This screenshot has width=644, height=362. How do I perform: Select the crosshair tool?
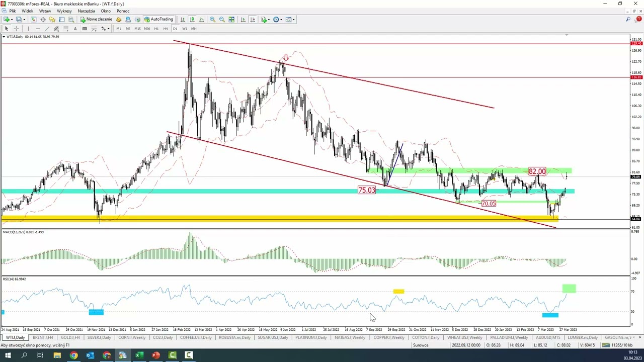pyautogui.click(x=16, y=29)
